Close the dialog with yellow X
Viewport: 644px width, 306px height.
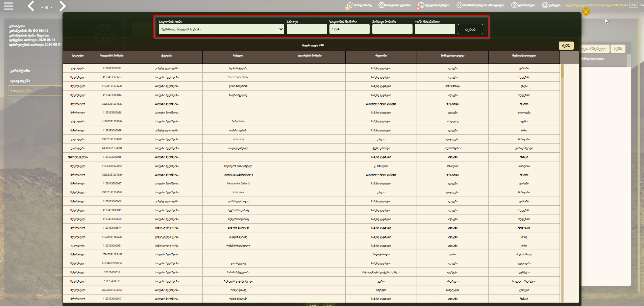586,12
